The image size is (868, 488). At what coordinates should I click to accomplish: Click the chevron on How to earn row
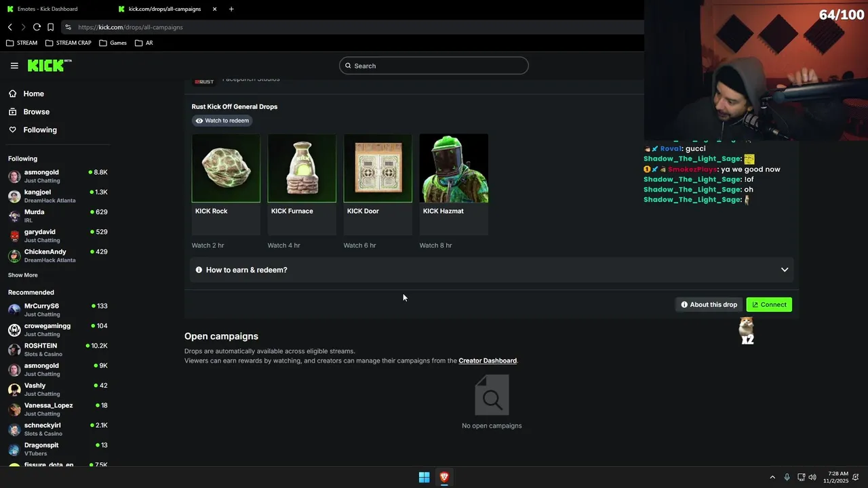pyautogui.click(x=785, y=270)
